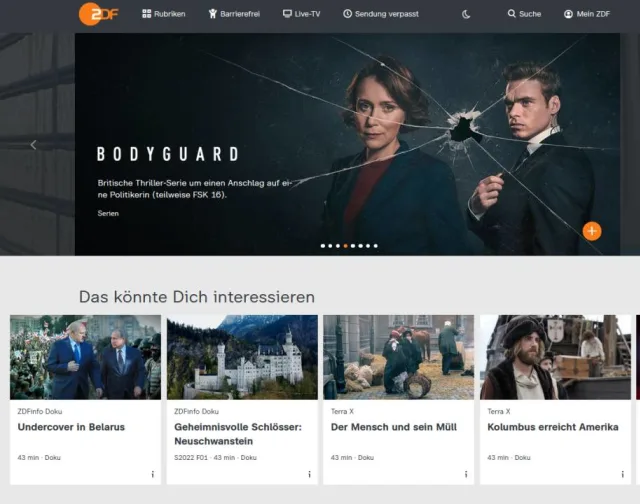Click the Serien category label
The width and height of the screenshot is (640, 504).
pyautogui.click(x=108, y=213)
